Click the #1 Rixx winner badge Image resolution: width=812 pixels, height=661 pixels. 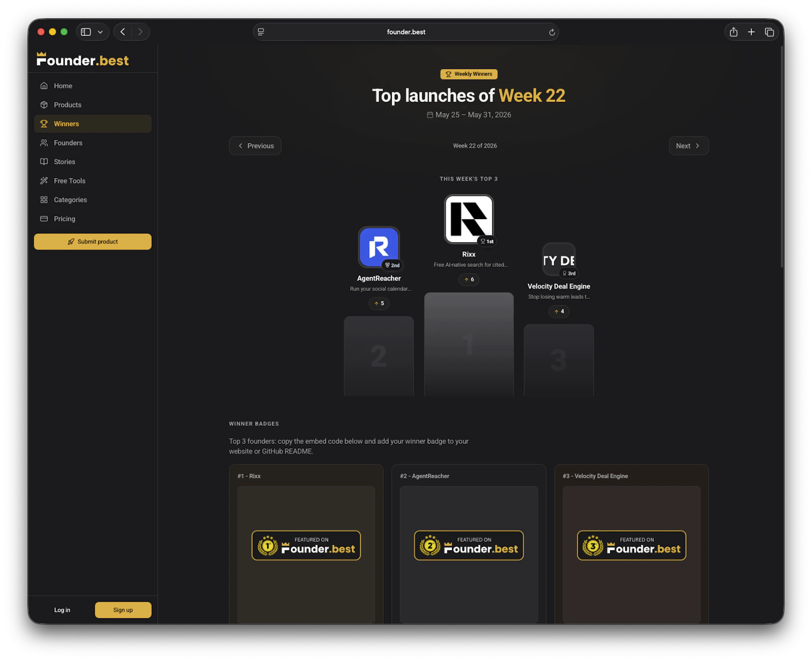pos(306,546)
